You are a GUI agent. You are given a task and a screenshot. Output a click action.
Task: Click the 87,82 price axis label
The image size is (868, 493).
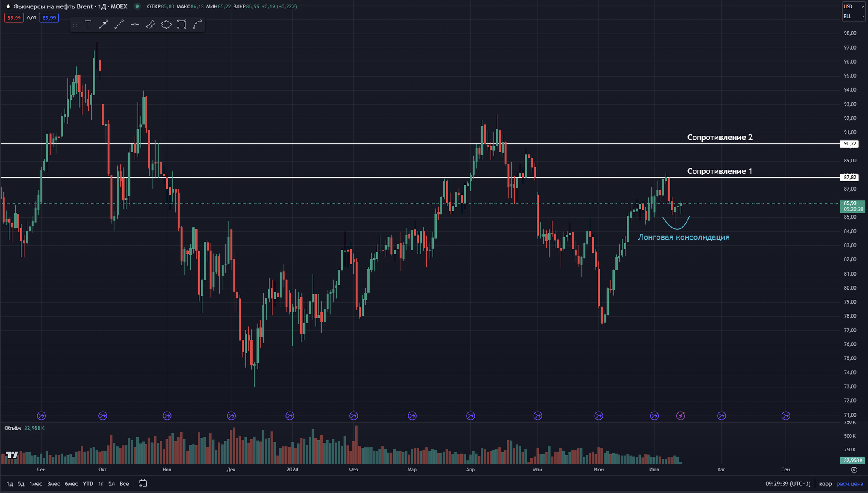coord(850,178)
